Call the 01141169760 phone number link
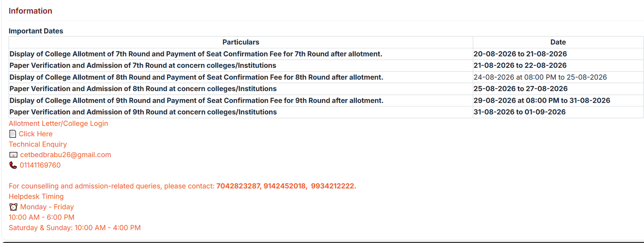Image resolution: width=644 pixels, height=243 pixels. tap(40, 165)
